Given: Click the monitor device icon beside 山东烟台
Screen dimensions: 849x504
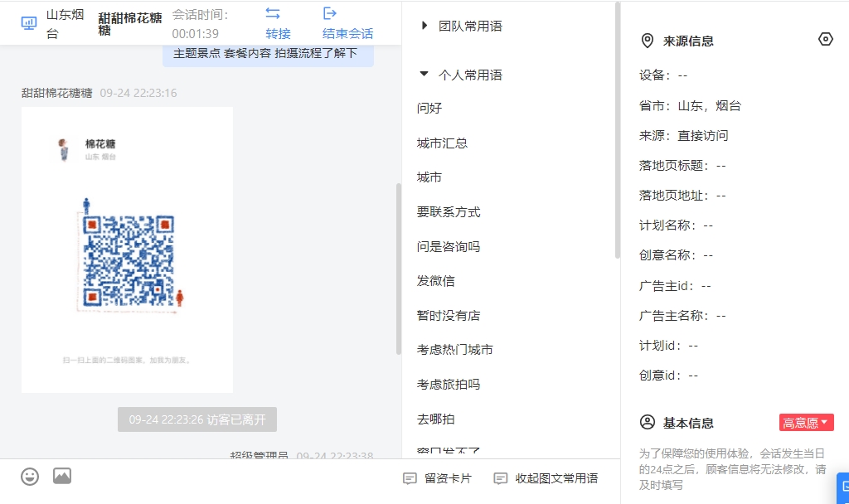Looking at the screenshot, I should click(x=29, y=23).
